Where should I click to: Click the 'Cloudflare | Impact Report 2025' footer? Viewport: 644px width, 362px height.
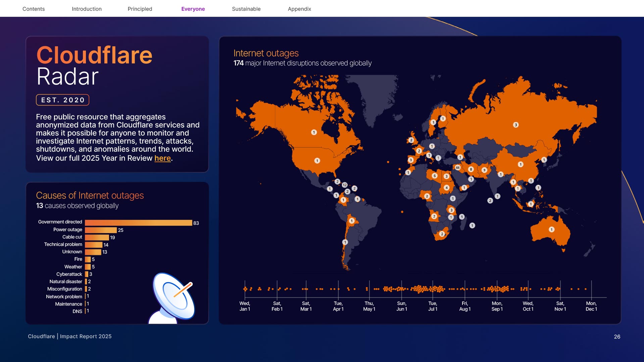tap(70, 336)
